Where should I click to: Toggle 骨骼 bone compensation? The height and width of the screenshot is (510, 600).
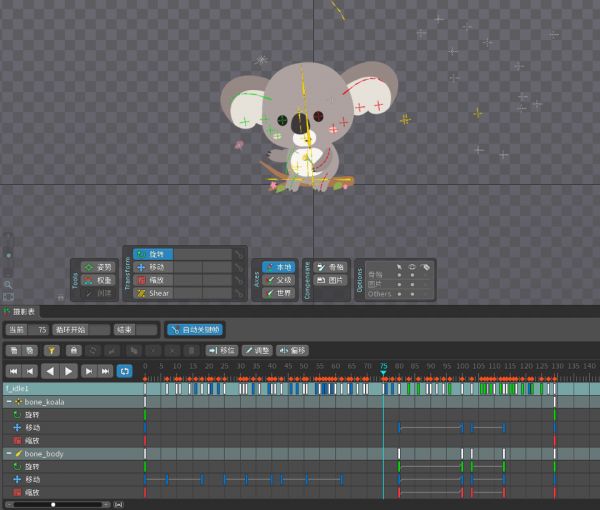[330, 267]
